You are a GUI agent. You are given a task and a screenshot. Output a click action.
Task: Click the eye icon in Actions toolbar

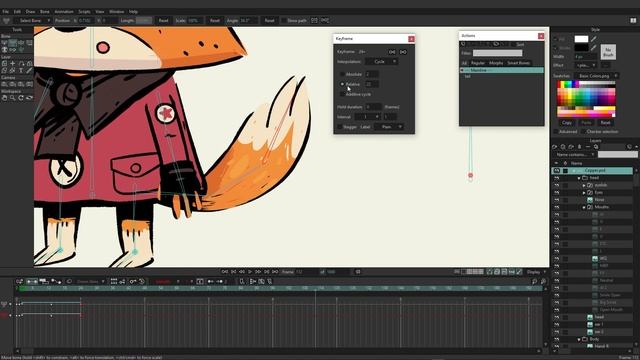(496, 44)
